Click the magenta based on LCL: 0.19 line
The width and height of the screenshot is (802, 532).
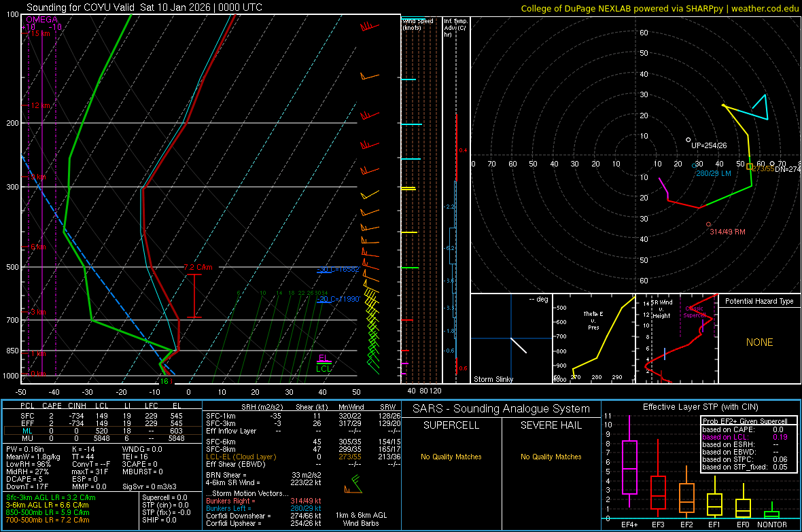tap(745, 437)
